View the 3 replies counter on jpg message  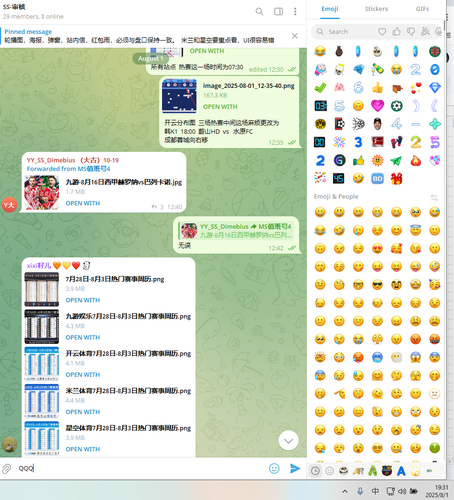coord(158,207)
